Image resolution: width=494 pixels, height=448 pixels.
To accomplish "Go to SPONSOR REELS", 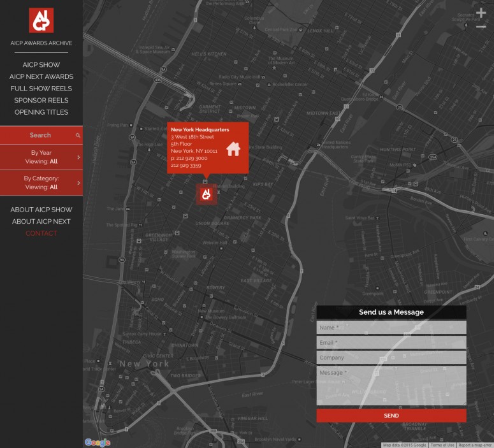I will [x=41, y=100].
